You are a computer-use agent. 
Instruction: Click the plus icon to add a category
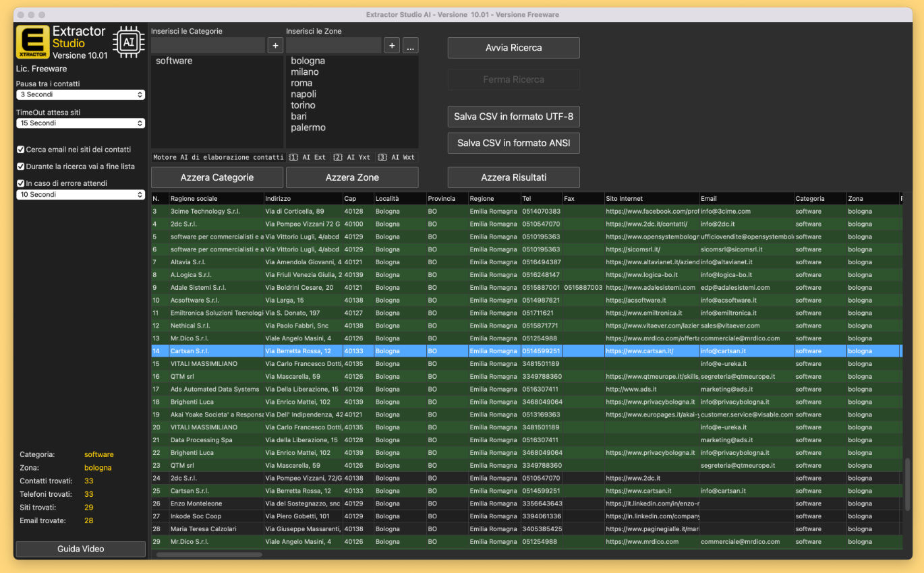tap(275, 46)
